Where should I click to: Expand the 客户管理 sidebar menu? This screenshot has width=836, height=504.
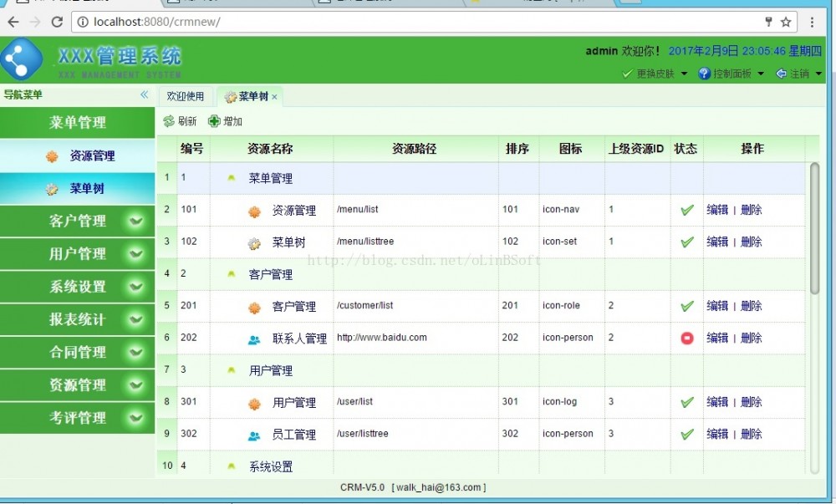point(78,221)
